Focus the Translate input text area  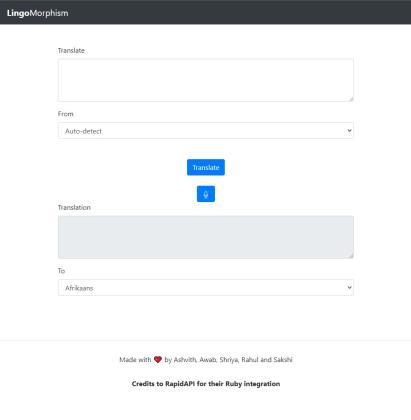click(206, 80)
